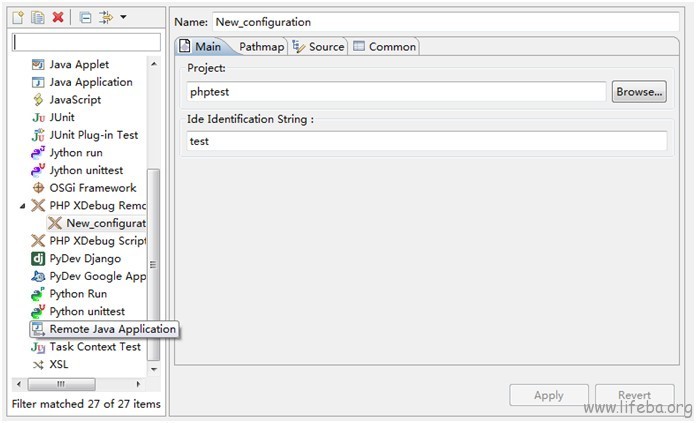Click in the Name text field
The image size is (696, 423).
tap(444, 22)
